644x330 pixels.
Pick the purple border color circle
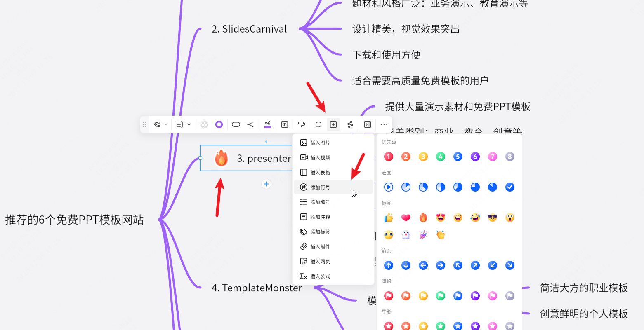click(x=219, y=124)
